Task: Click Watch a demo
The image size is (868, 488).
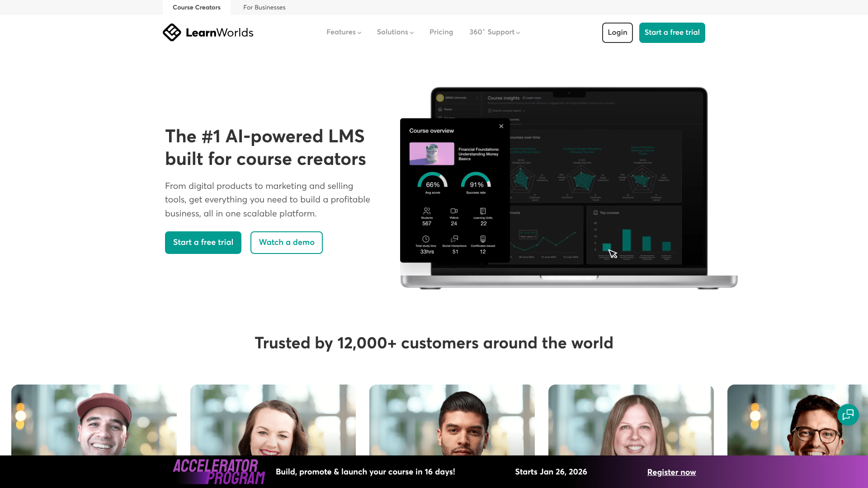Action: pos(286,243)
